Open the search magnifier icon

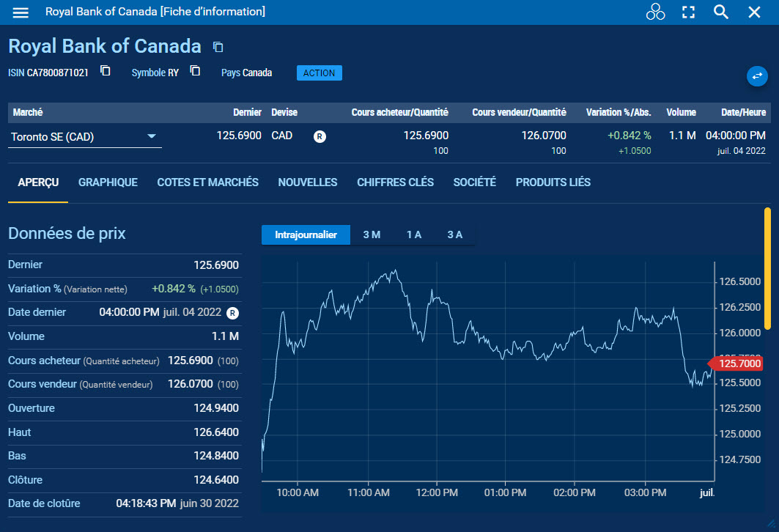pos(721,12)
